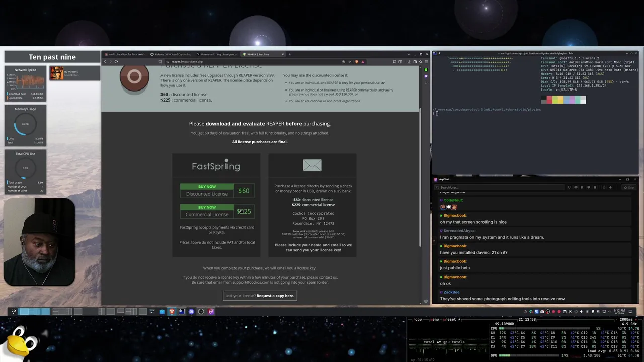The height and width of the screenshot is (362, 644).
Task: Switch to the highlighted blue virtual desktop pager
Action: coord(34,312)
